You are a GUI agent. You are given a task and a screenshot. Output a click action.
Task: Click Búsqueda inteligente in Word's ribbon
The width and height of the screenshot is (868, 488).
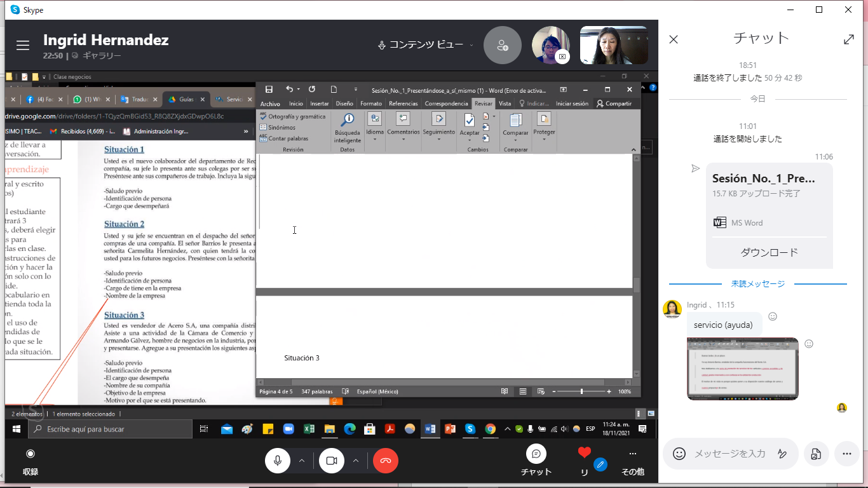click(x=348, y=128)
